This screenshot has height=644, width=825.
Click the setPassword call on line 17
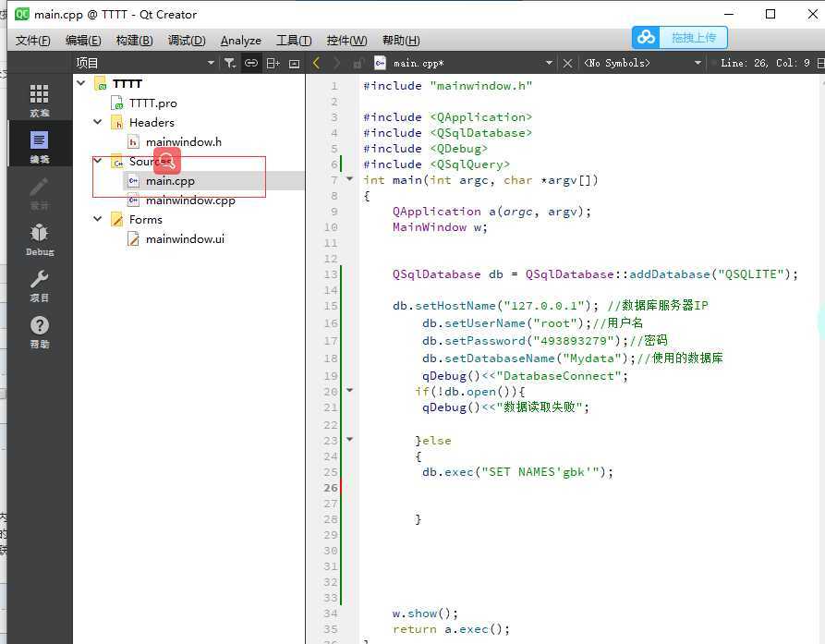click(485, 341)
